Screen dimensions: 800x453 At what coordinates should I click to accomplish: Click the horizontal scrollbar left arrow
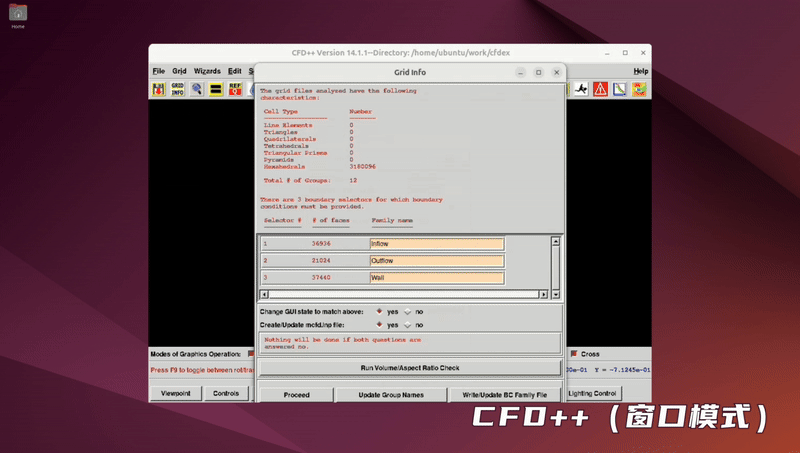pyautogui.click(x=264, y=294)
